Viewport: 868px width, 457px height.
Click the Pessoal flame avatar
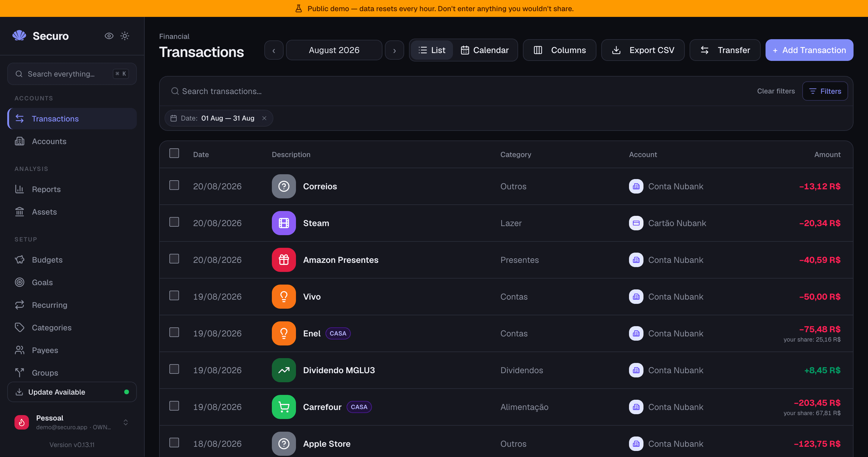pyautogui.click(x=22, y=422)
